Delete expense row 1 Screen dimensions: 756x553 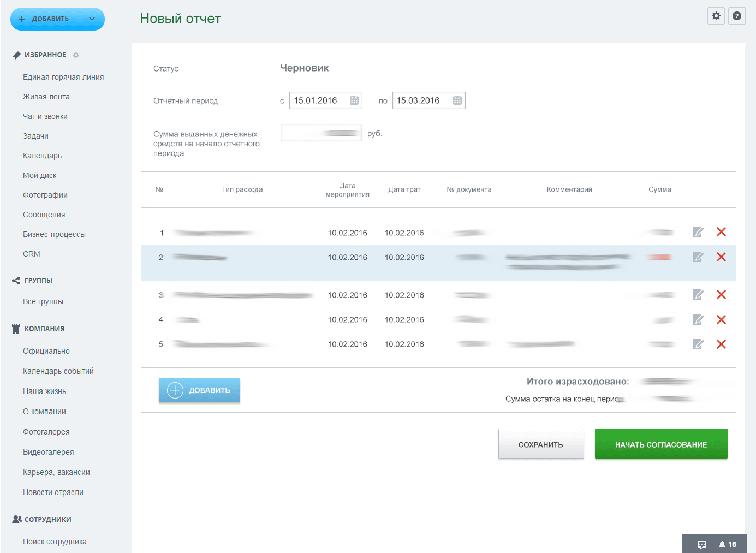[721, 232]
